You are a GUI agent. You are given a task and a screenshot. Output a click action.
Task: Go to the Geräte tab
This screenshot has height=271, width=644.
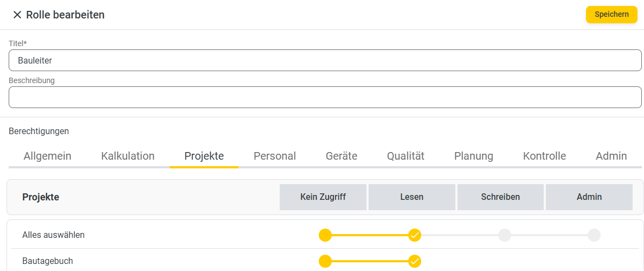coord(342,156)
